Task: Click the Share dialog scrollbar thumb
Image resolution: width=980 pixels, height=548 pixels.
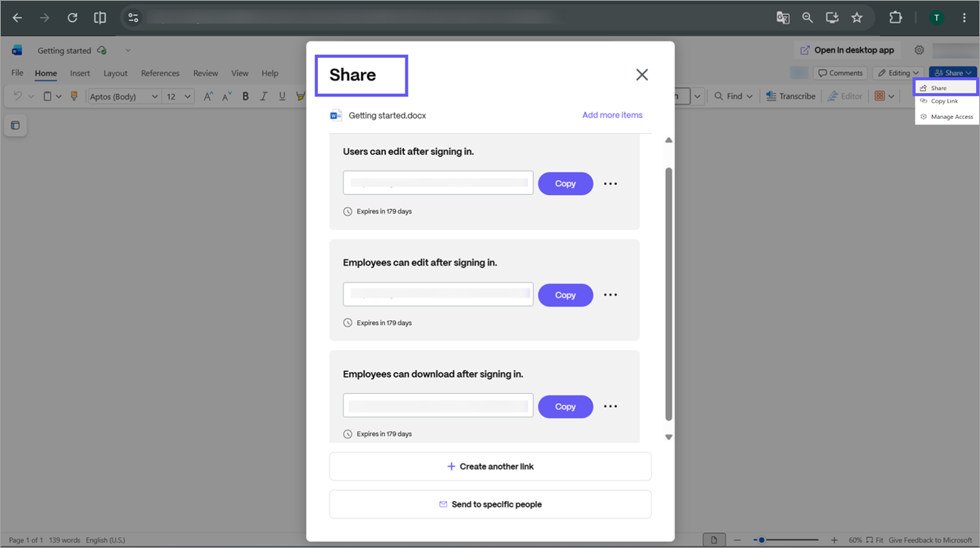Action: pyautogui.click(x=668, y=294)
